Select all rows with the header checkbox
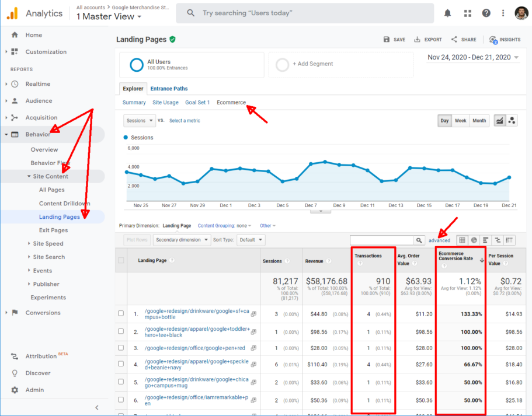 coord(121,260)
